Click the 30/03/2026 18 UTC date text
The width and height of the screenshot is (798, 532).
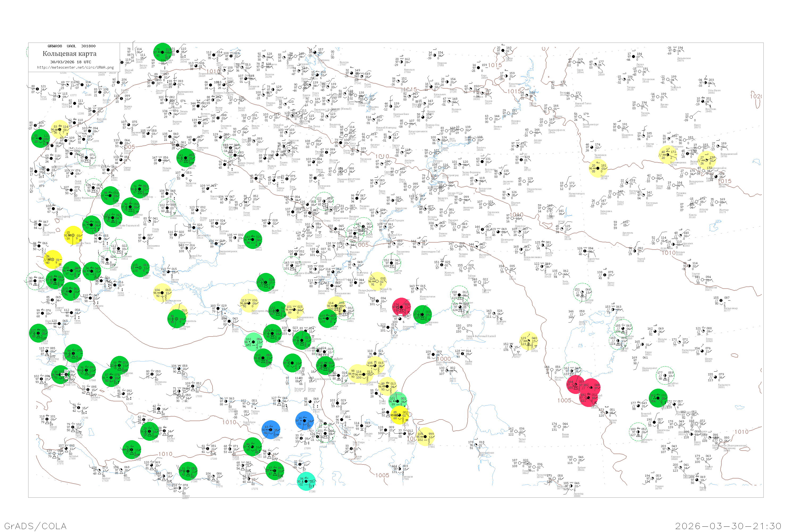click(70, 62)
